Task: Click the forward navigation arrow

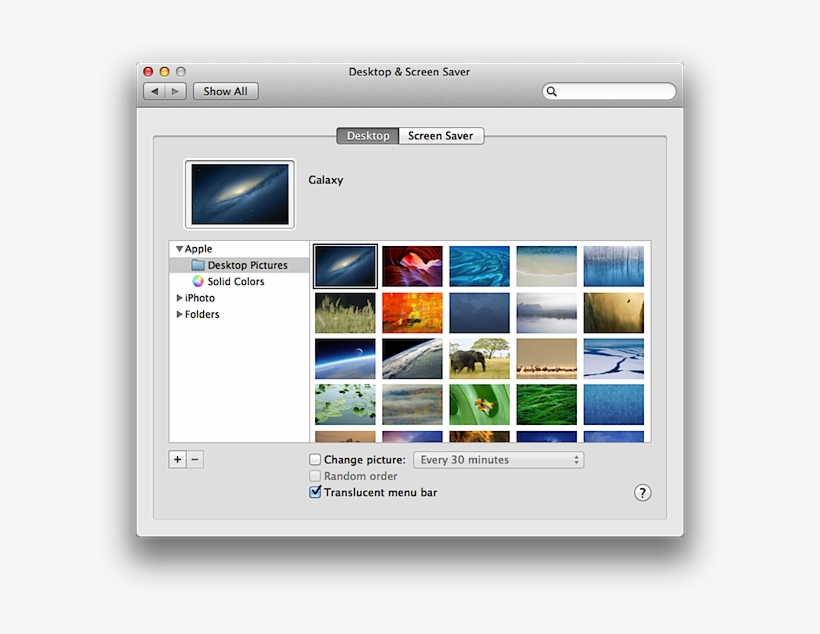Action: (176, 91)
